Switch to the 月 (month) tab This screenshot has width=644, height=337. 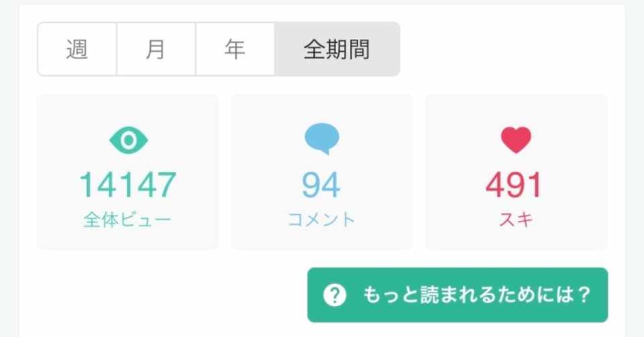pos(156,50)
